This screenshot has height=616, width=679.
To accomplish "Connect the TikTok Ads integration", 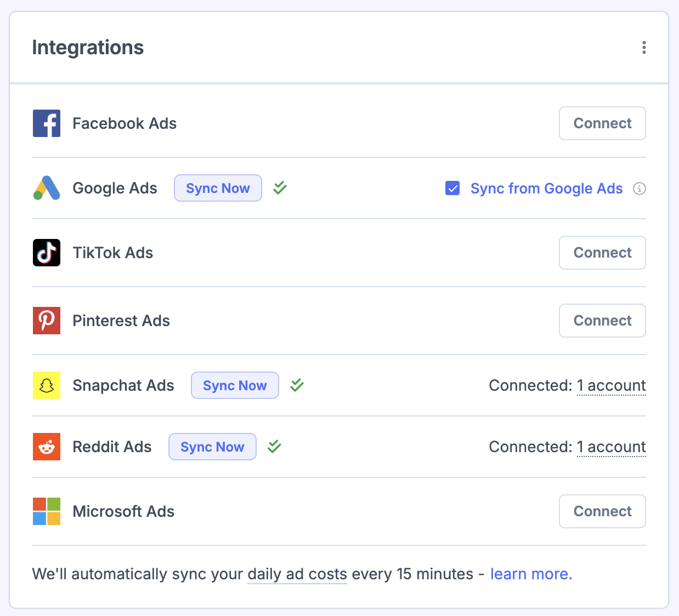I will (x=602, y=253).
